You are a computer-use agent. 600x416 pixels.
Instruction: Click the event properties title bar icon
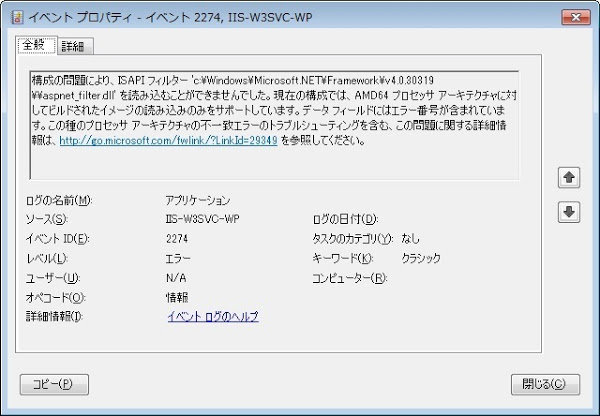click(17, 18)
